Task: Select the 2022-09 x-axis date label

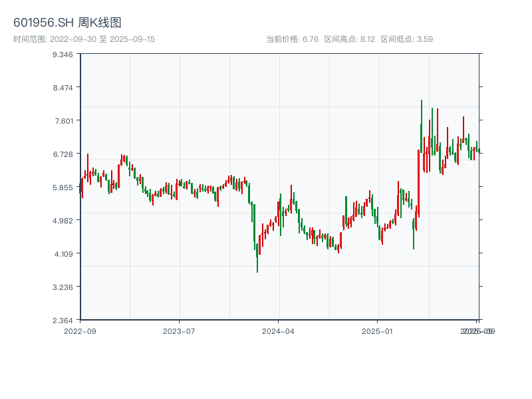Action: click(x=80, y=331)
